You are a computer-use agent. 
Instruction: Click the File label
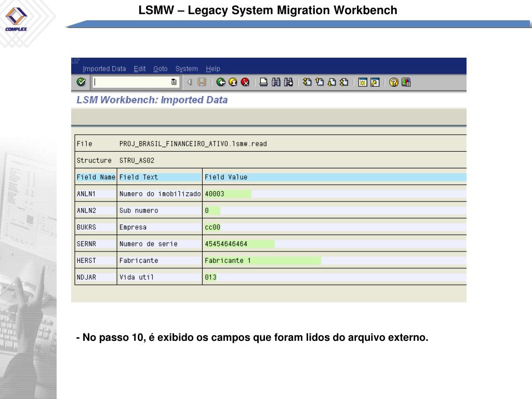point(84,144)
